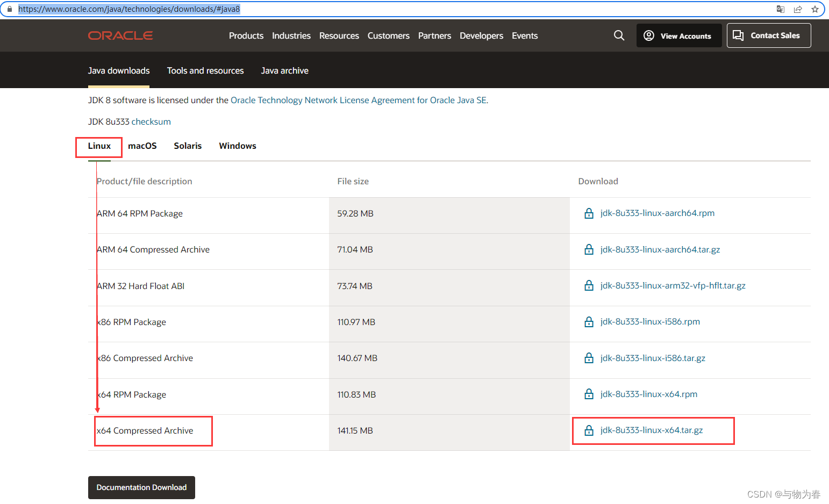
Task: Click 'ARM 32 Hard Float ABI' description
Action: [140, 286]
